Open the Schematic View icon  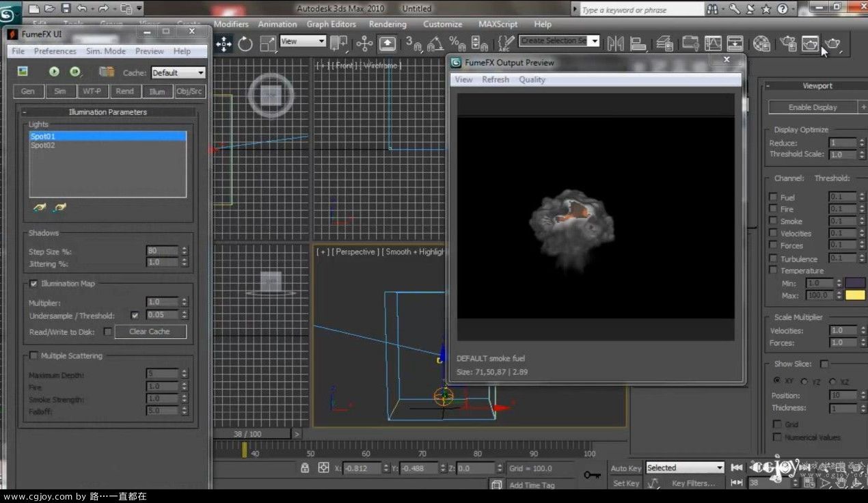[735, 44]
